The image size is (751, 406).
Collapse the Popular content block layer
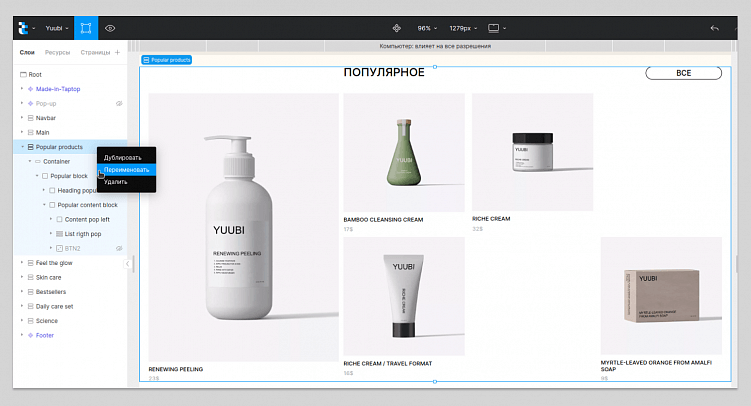44,204
